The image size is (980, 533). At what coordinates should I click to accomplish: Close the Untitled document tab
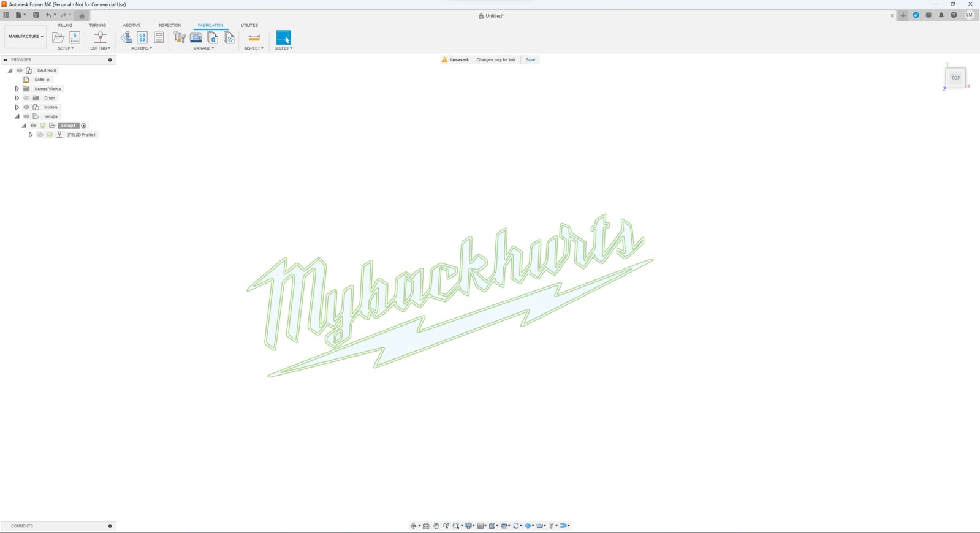coord(892,16)
